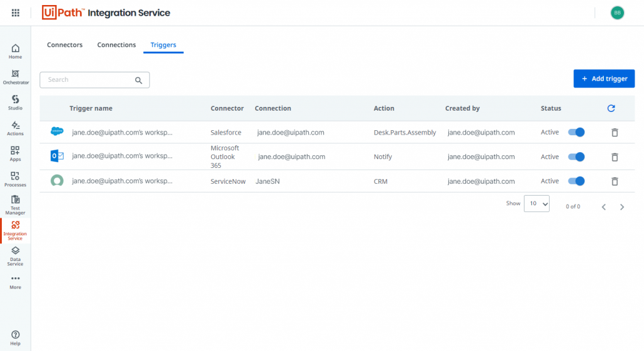This screenshot has width=644, height=351.
Task: Switch to the Connectors tab
Action: 65,45
